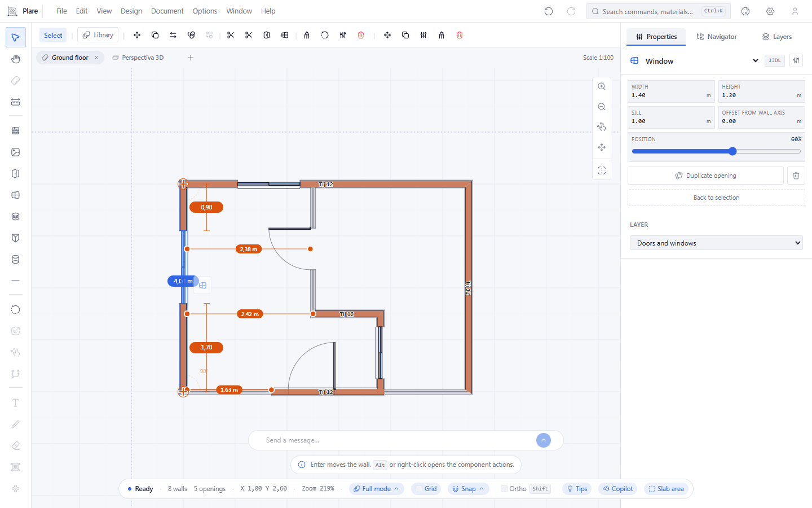Screen dimensions: 812x508
Task: Click the Width input field
Action: (671, 91)
